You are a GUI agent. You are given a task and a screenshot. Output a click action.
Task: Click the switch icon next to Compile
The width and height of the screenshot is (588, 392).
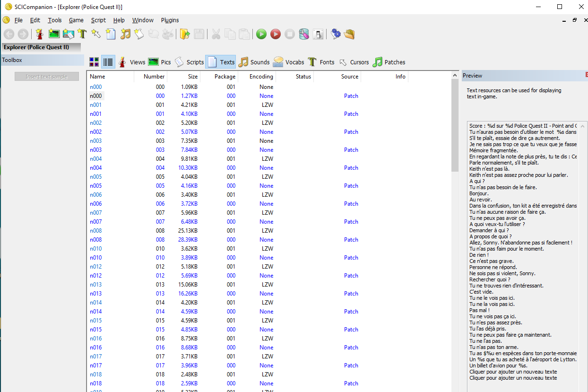(x=319, y=34)
